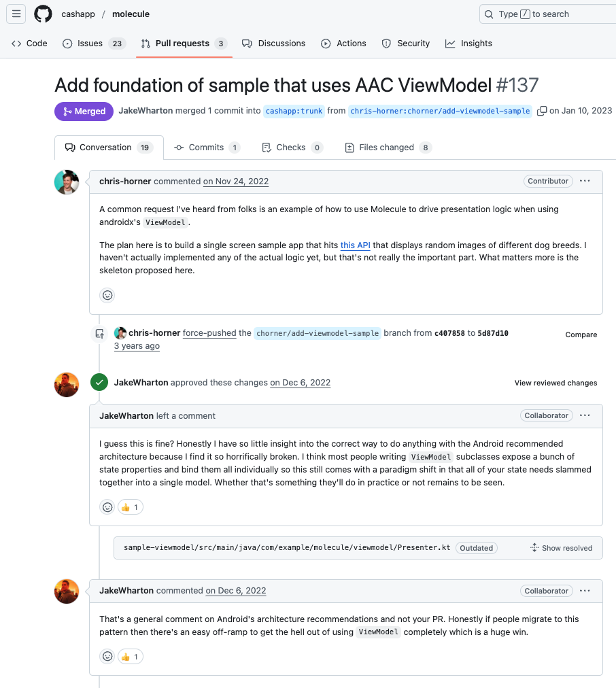Viewport: 616px width, 688px height.
Task: Toggle thumbs up reaction on review comment
Action: 131,507
